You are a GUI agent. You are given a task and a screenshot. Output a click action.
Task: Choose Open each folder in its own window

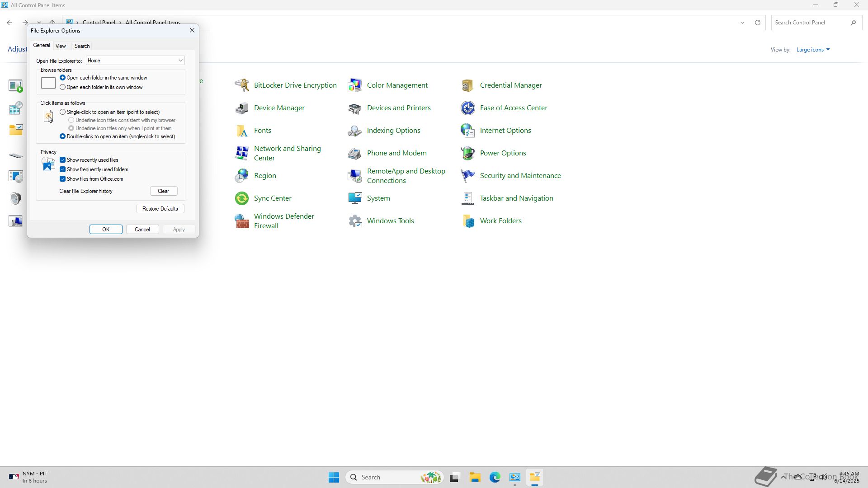click(63, 87)
